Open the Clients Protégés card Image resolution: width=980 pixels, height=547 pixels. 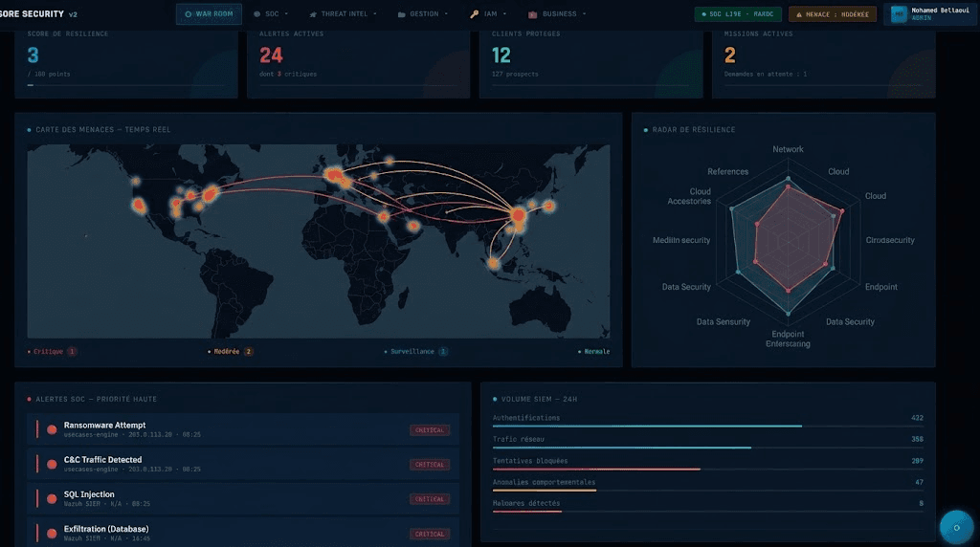click(x=590, y=64)
